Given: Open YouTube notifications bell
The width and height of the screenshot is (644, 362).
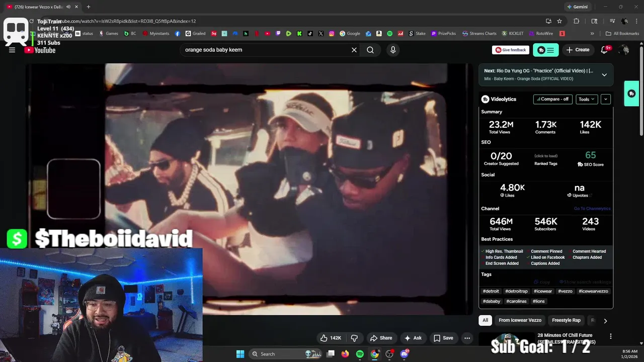Looking at the screenshot, I should pos(605,50).
